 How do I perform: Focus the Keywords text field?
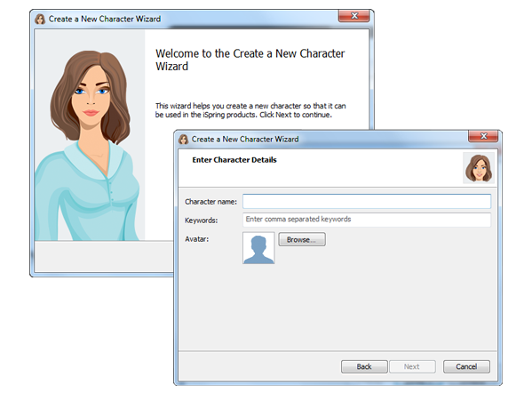367,220
